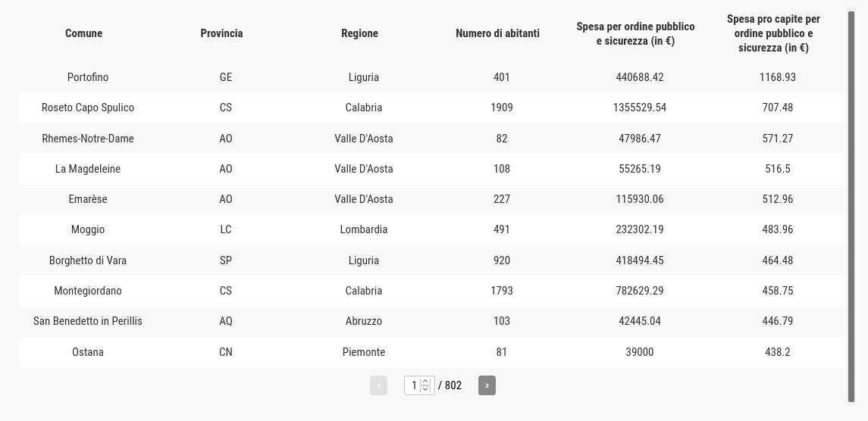Click the San Benedetto in Perillis cell
The image size is (868, 421).
click(87, 321)
